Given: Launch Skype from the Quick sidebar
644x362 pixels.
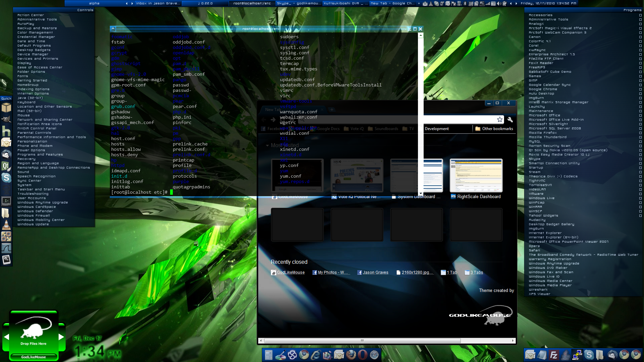Looking at the screenshot, I should click(6, 178).
